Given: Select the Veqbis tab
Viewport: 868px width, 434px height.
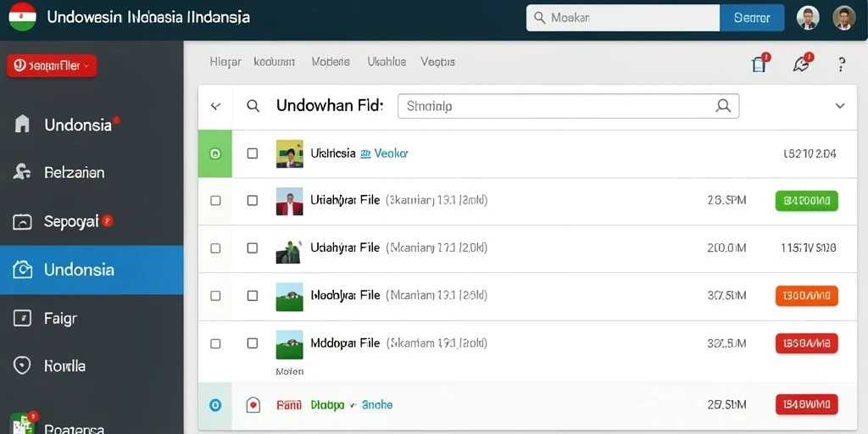Looking at the screenshot, I should tap(437, 61).
